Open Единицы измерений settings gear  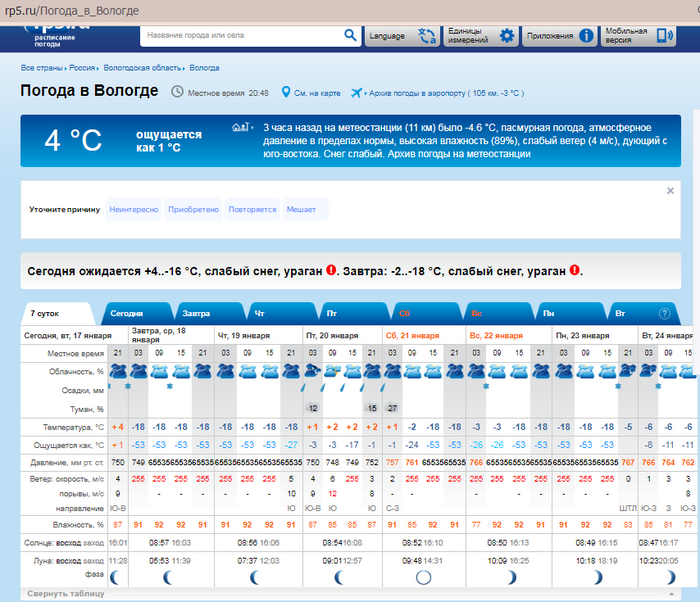506,35
